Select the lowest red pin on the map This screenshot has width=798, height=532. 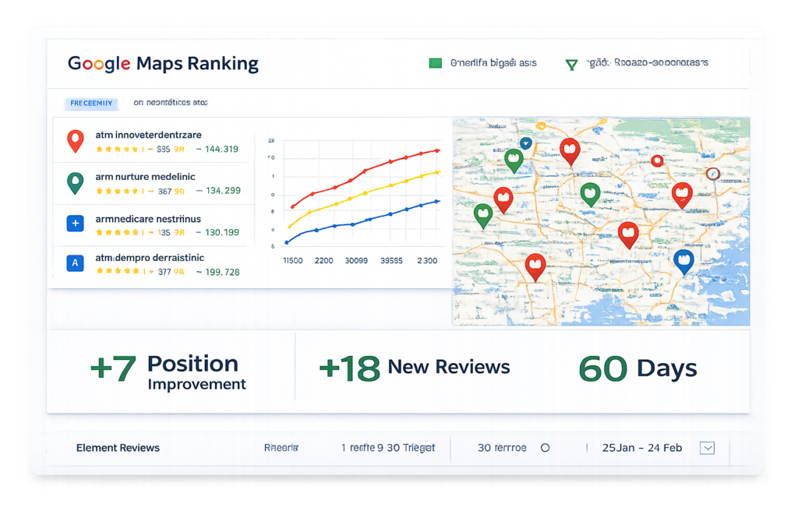point(535,266)
